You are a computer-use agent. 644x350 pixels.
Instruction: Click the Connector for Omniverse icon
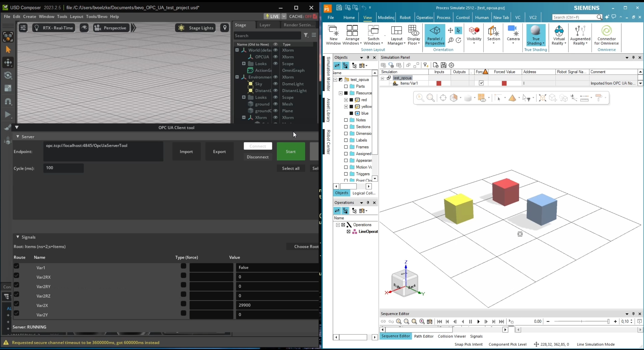pos(607,31)
